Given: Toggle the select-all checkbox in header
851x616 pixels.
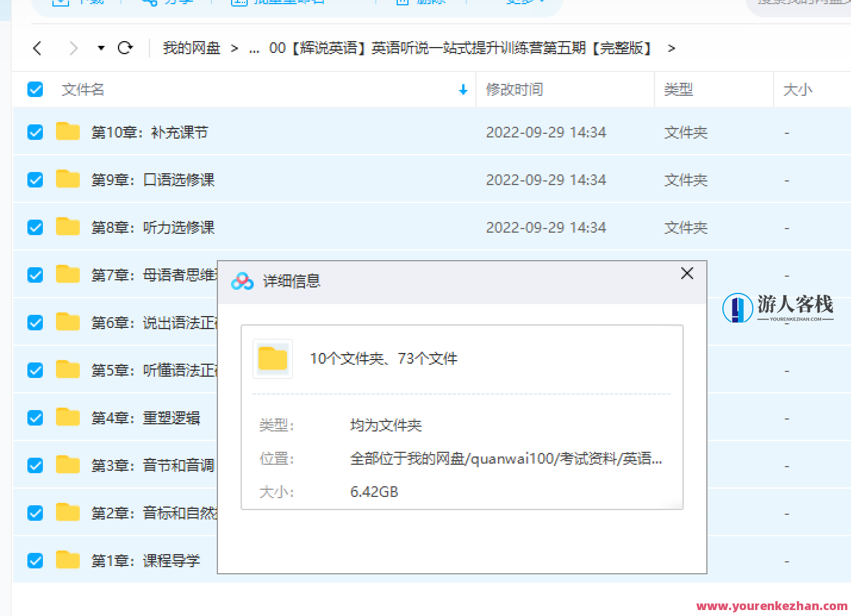Looking at the screenshot, I should [35, 90].
